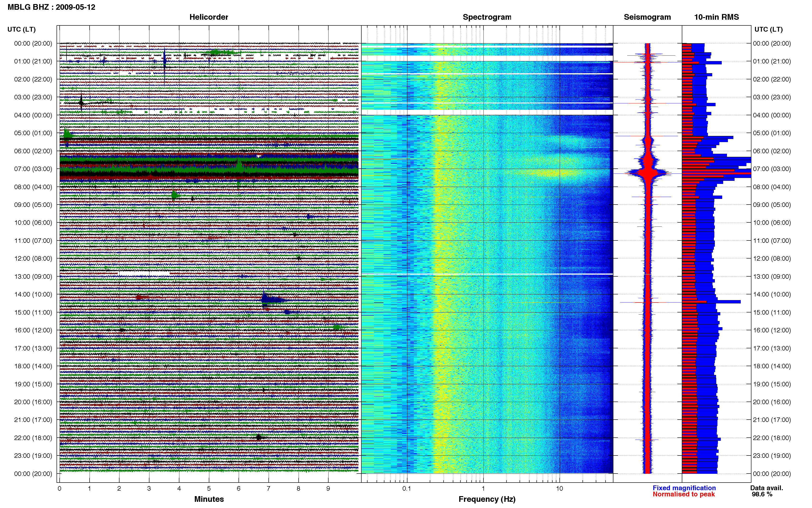Click left time label '10:00 (06:00)'

(x=33, y=222)
